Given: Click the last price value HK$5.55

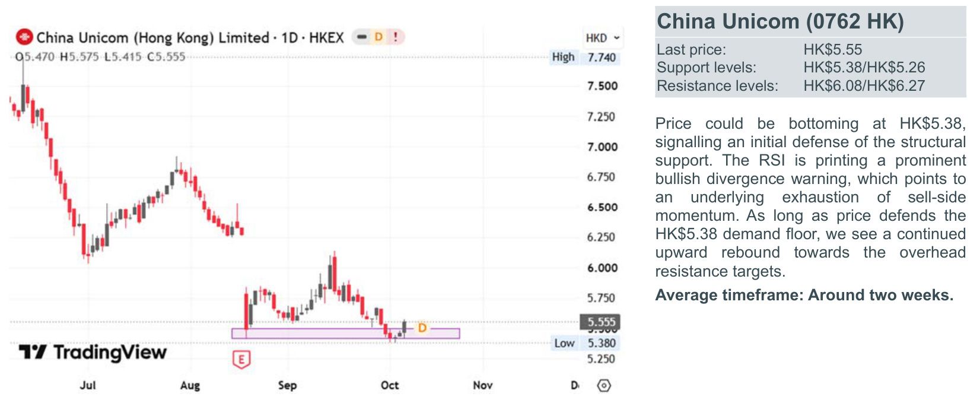Looking at the screenshot, I should 833,49.
